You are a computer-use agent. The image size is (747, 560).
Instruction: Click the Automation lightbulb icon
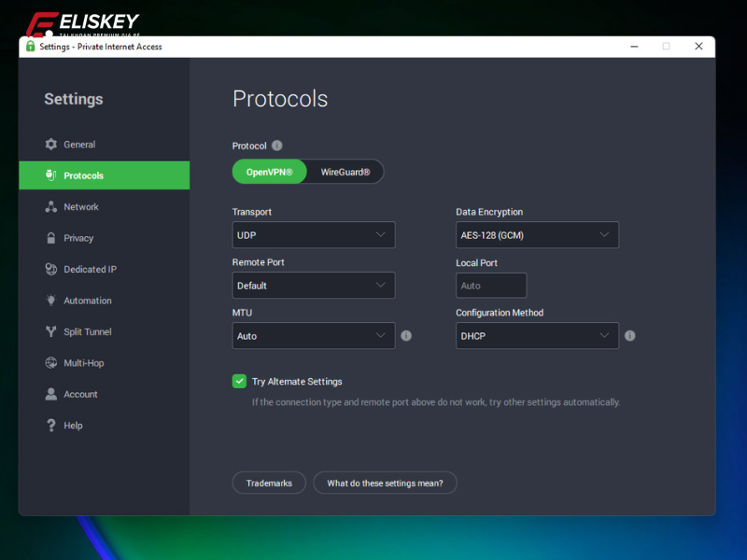click(x=51, y=301)
